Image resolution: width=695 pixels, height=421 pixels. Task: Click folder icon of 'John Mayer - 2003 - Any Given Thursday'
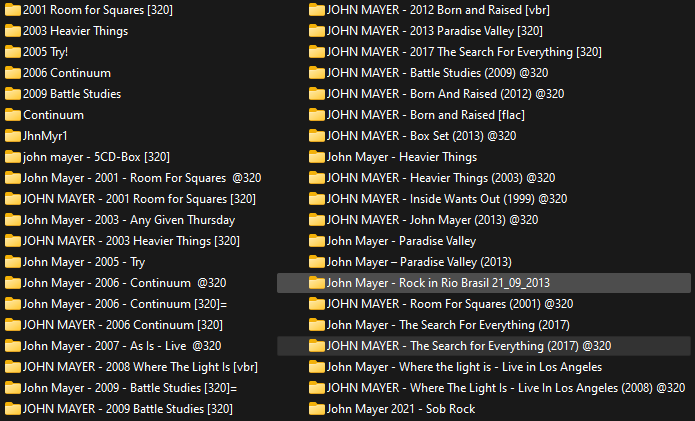(12, 220)
